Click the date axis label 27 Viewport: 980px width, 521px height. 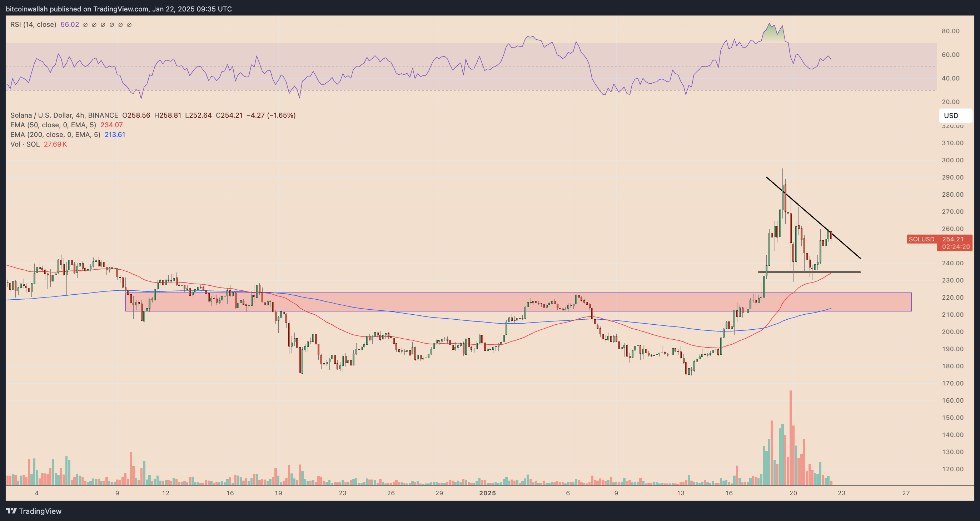point(906,493)
